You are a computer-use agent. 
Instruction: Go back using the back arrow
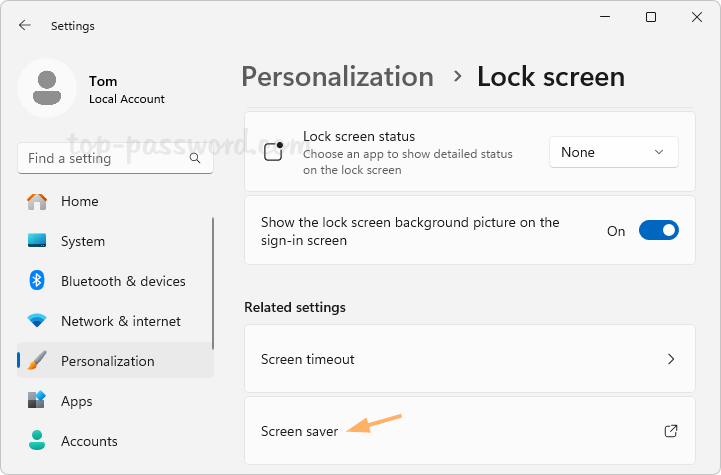pos(25,25)
